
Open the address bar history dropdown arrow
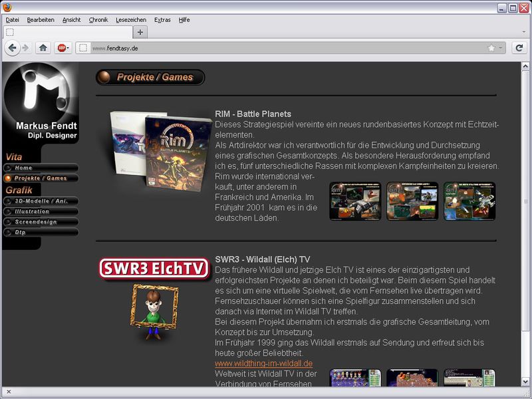(500, 48)
